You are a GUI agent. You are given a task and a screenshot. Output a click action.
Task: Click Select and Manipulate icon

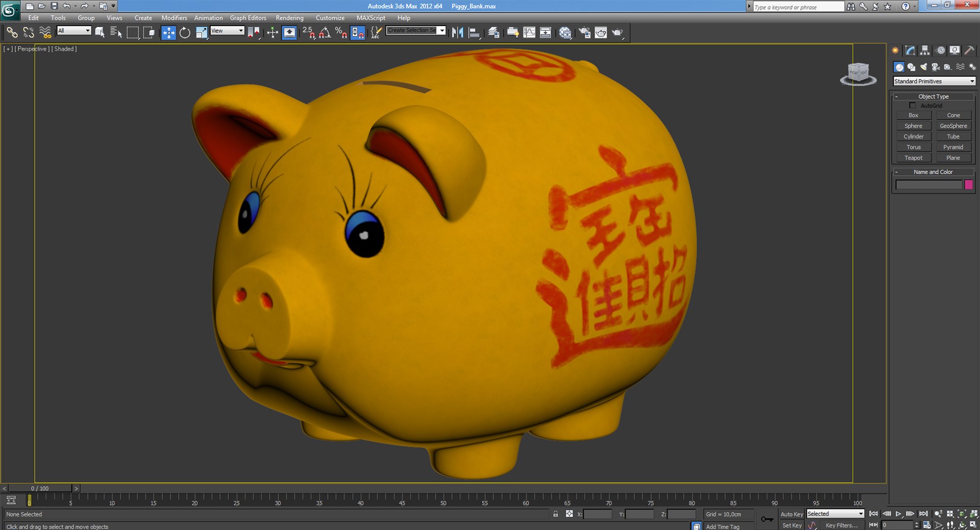point(273,33)
